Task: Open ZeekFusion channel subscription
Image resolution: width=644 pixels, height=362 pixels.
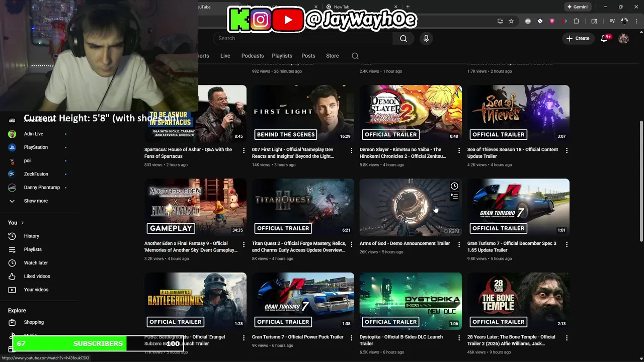Action: tap(39, 174)
